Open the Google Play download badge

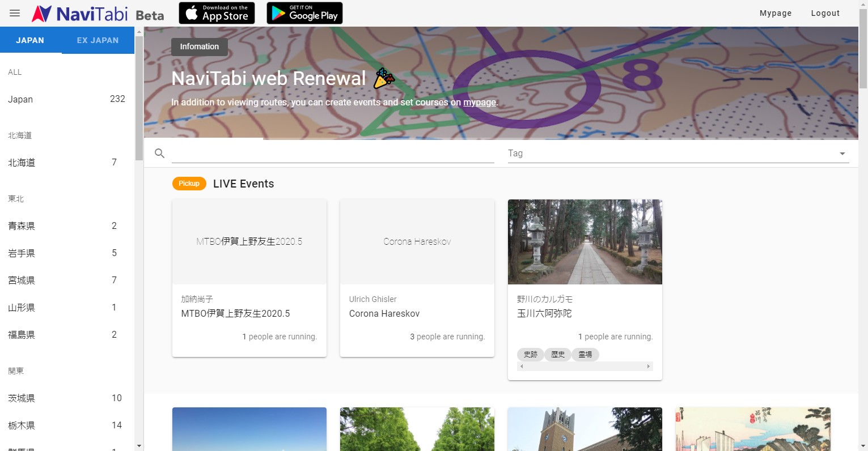(x=304, y=13)
